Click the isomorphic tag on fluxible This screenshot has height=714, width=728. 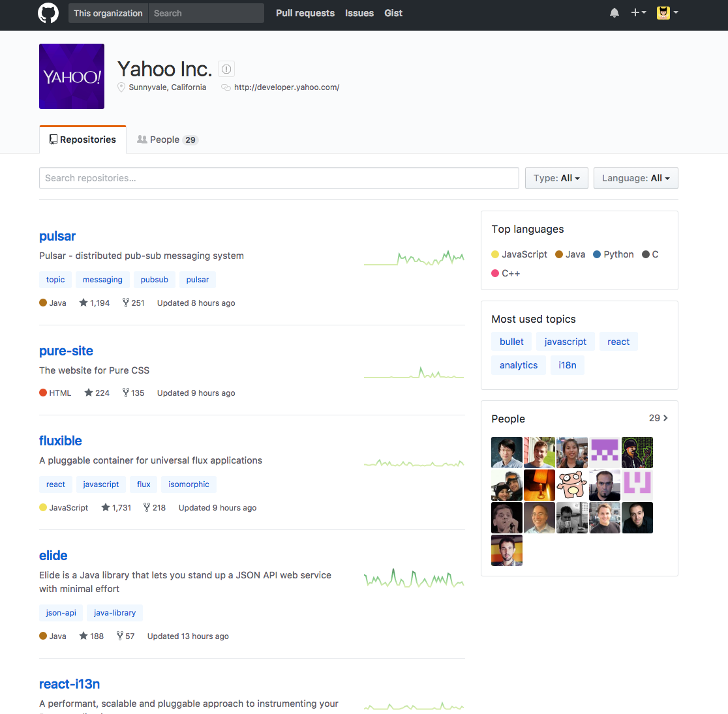(x=189, y=484)
